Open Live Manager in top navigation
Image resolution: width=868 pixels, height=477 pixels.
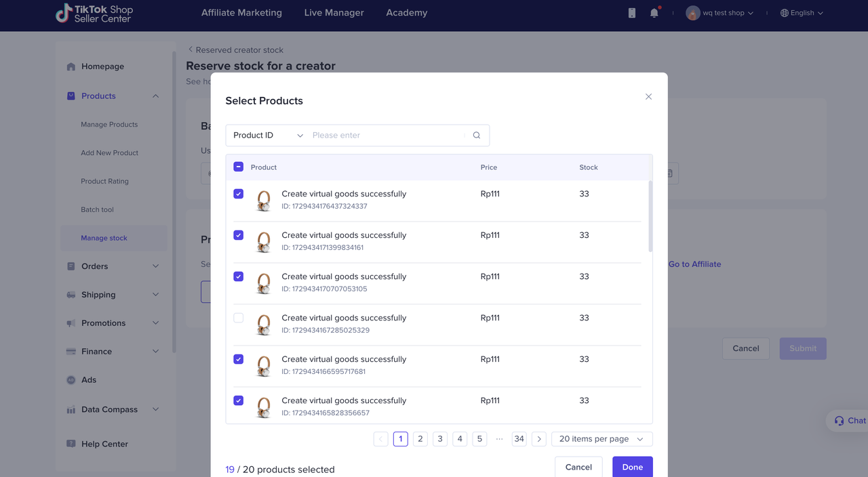pyautogui.click(x=334, y=13)
